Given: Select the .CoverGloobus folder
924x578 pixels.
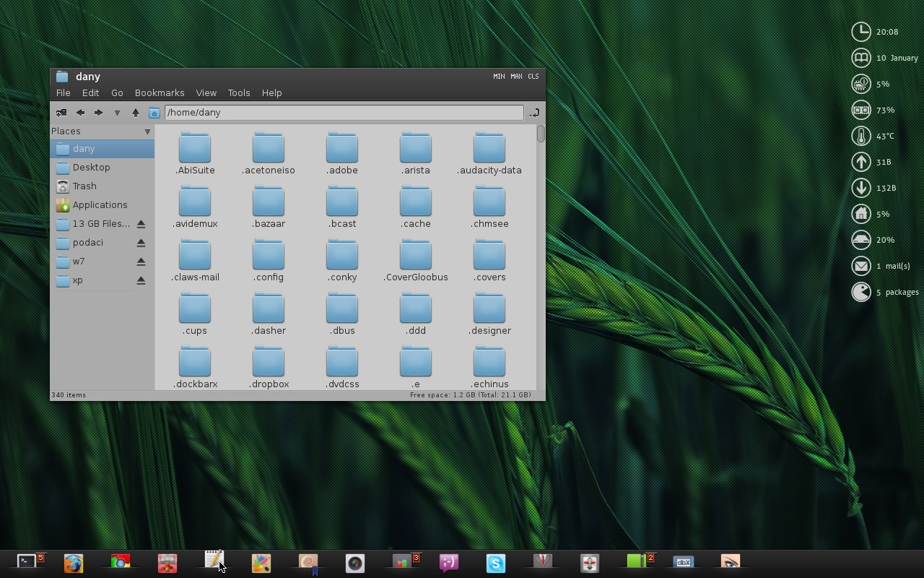Looking at the screenshot, I should [x=416, y=260].
